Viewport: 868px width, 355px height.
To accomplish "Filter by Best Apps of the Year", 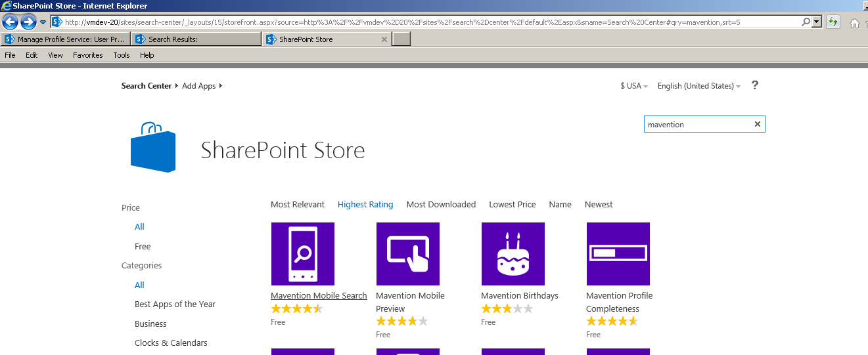I will [x=175, y=304].
